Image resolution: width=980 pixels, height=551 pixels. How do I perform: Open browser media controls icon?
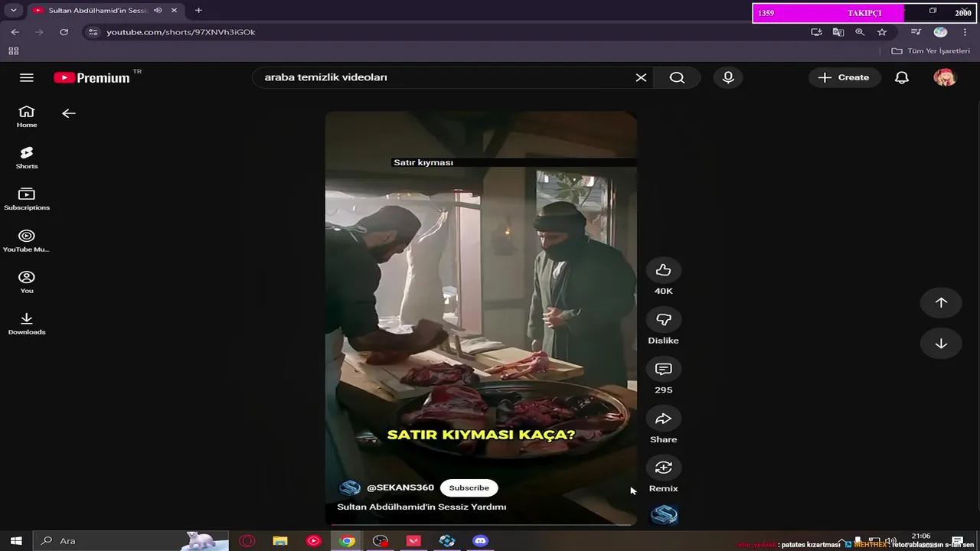tap(916, 32)
